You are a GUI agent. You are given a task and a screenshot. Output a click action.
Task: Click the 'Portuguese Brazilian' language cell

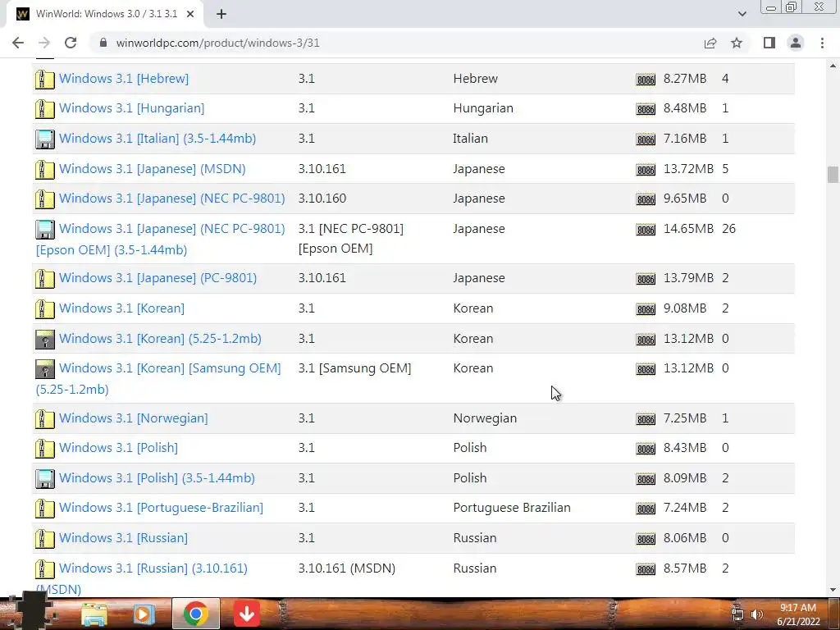[512, 508]
